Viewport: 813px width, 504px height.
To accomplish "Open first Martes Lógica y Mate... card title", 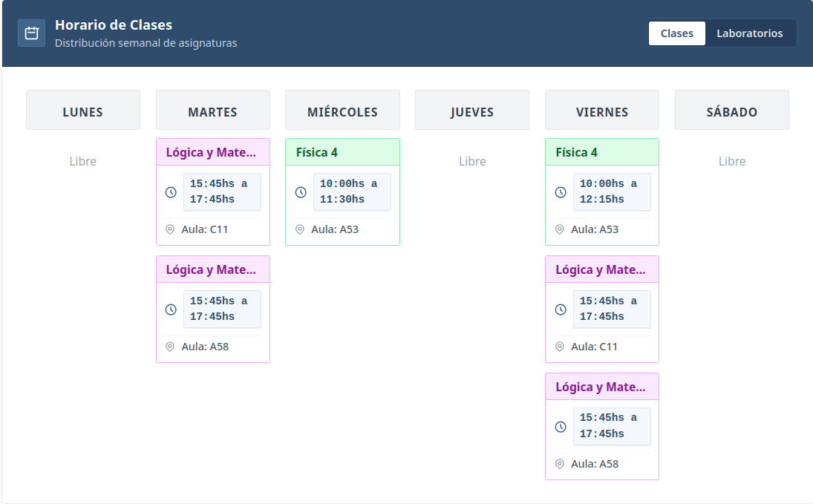I will [211, 152].
